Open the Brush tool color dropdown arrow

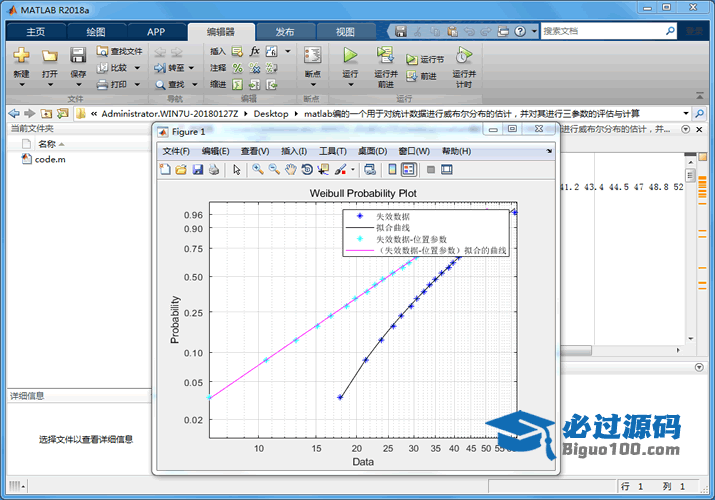[x=352, y=170]
